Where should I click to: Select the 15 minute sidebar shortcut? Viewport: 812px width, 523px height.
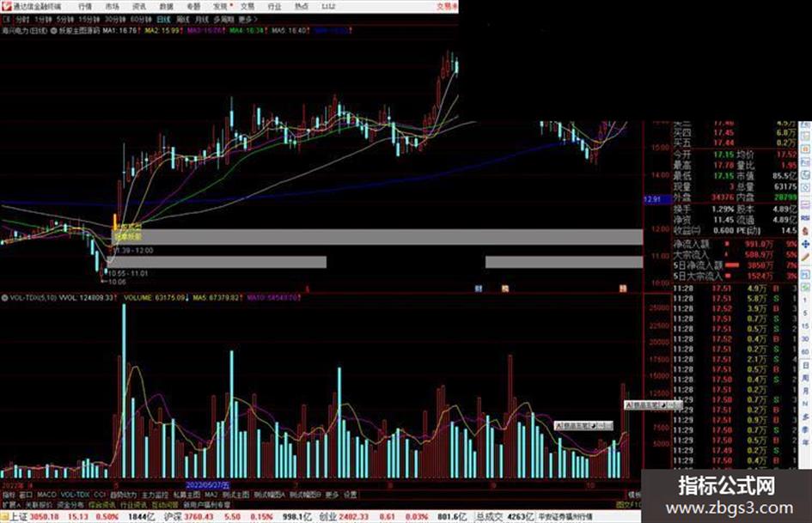point(805,325)
